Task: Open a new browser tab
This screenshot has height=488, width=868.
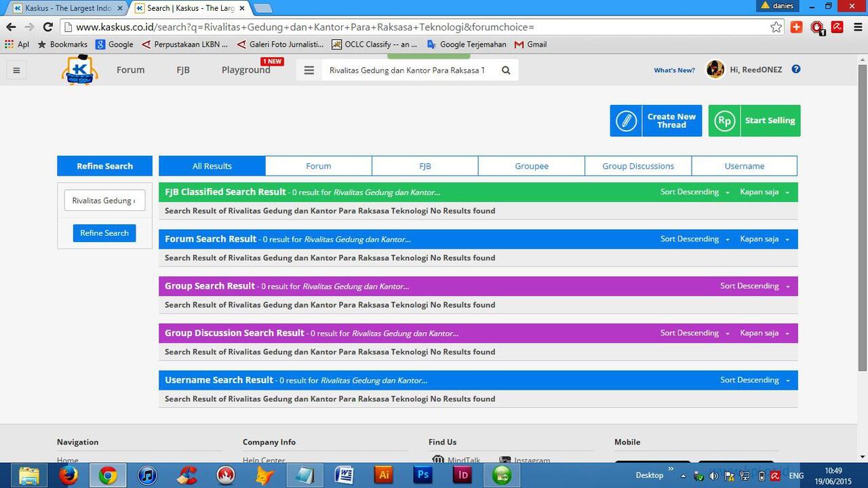Action: pyautogui.click(x=262, y=8)
